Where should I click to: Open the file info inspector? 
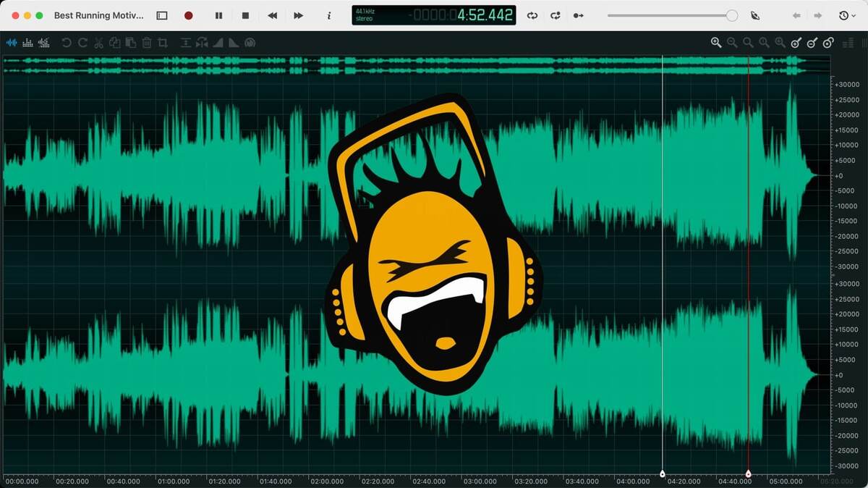click(x=329, y=15)
